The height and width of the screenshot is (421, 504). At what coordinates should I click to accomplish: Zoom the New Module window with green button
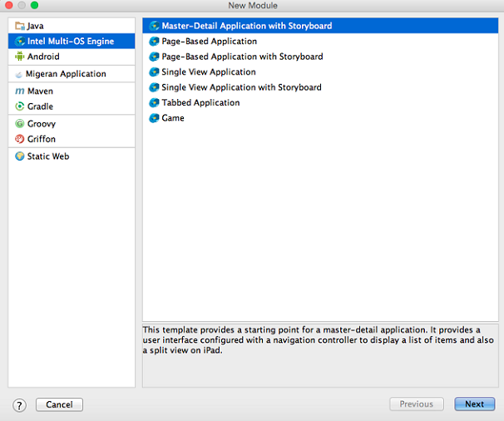34,5
